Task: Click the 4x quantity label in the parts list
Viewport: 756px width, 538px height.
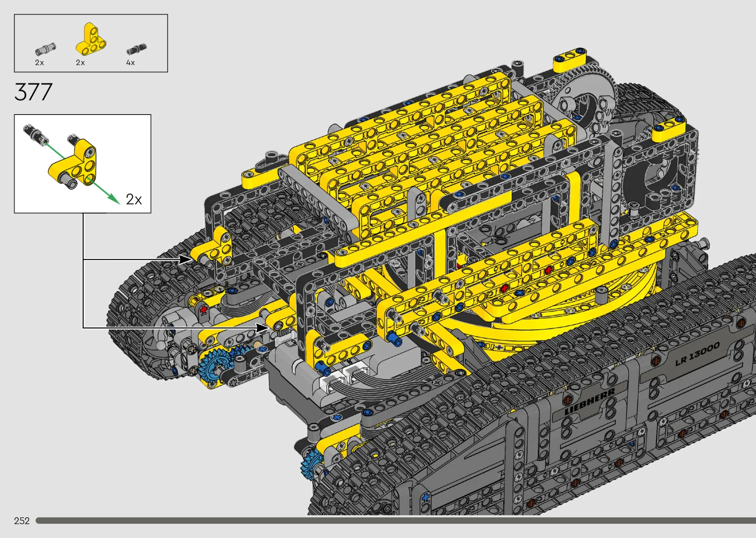Action: click(x=131, y=63)
